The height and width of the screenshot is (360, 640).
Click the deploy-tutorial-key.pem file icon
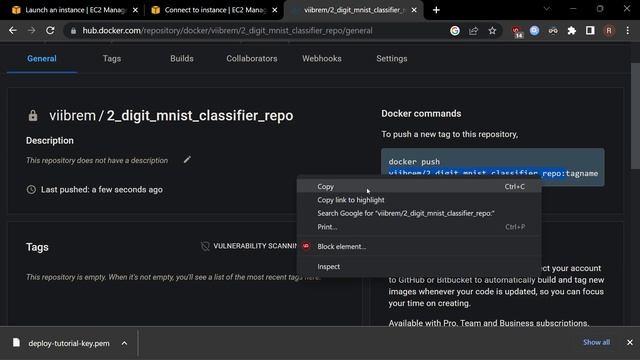point(16,342)
